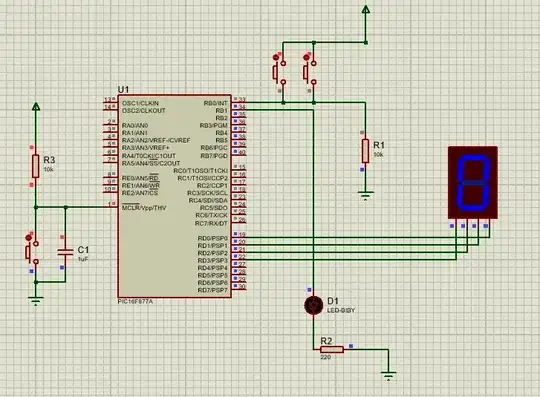Click the 7-segment display component
Screen dimensions: 540x397
click(472, 182)
